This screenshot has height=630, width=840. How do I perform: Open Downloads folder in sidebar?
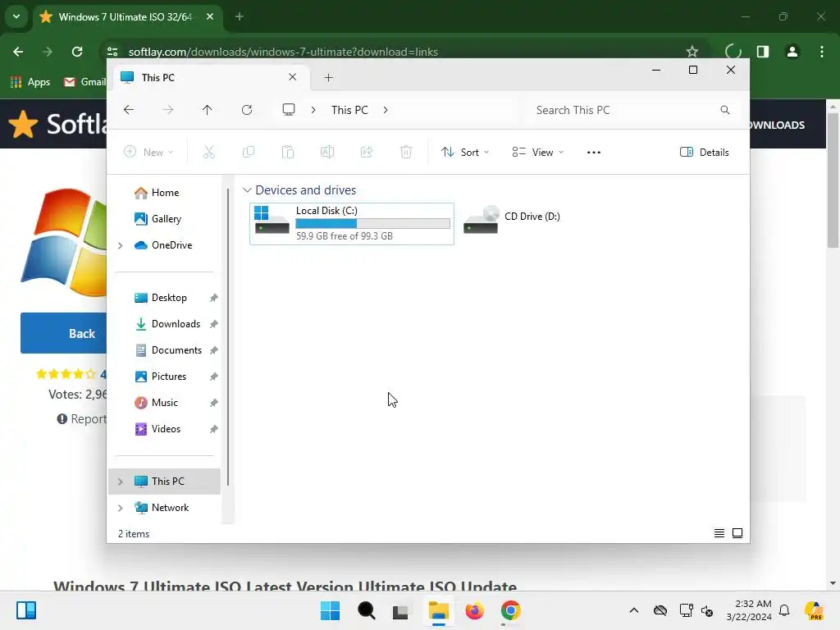click(x=167, y=324)
